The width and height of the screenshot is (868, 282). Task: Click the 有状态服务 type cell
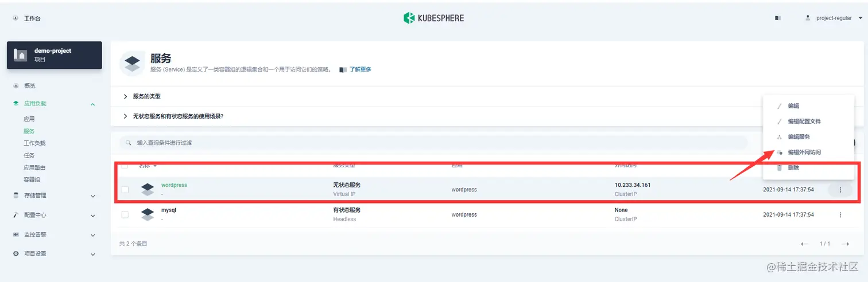[347, 210]
